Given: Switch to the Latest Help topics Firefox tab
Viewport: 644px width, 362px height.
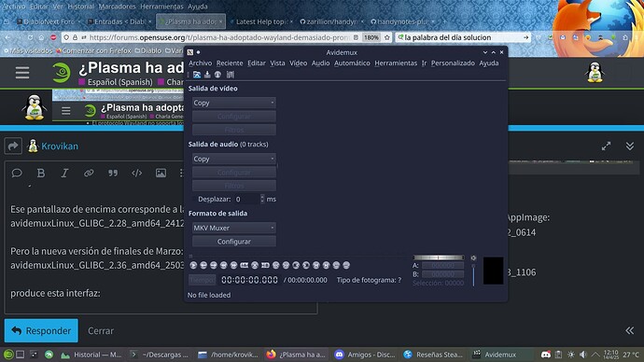Looking at the screenshot, I should (262, 21).
